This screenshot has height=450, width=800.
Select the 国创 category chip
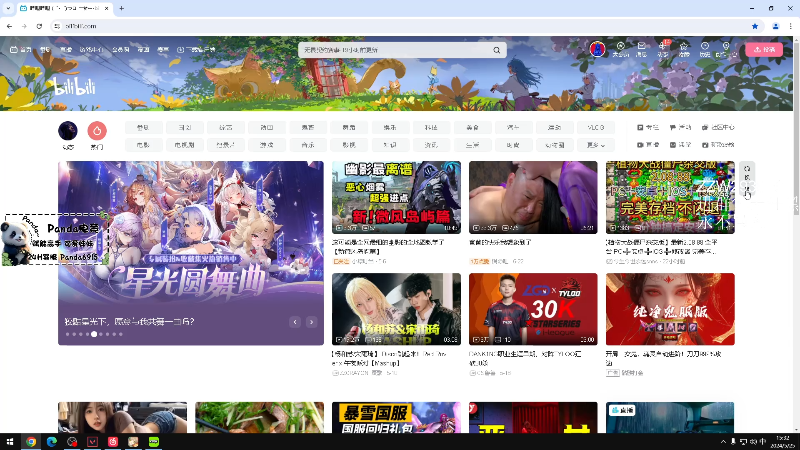tap(185, 128)
